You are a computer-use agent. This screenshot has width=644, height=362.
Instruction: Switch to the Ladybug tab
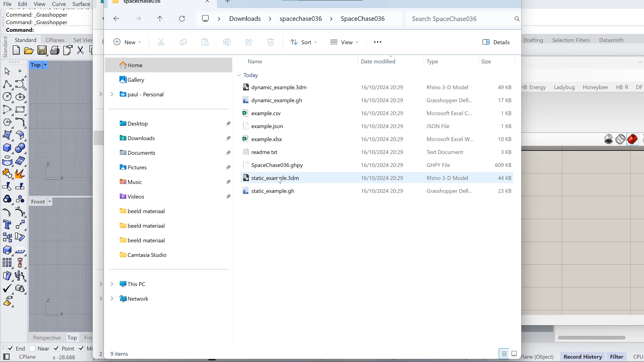[x=564, y=87]
